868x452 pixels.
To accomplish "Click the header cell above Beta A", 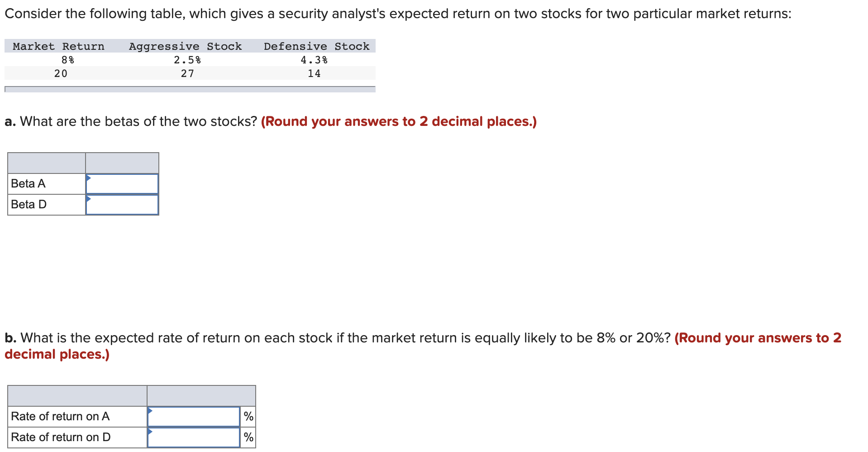I will pyautogui.click(x=47, y=163).
